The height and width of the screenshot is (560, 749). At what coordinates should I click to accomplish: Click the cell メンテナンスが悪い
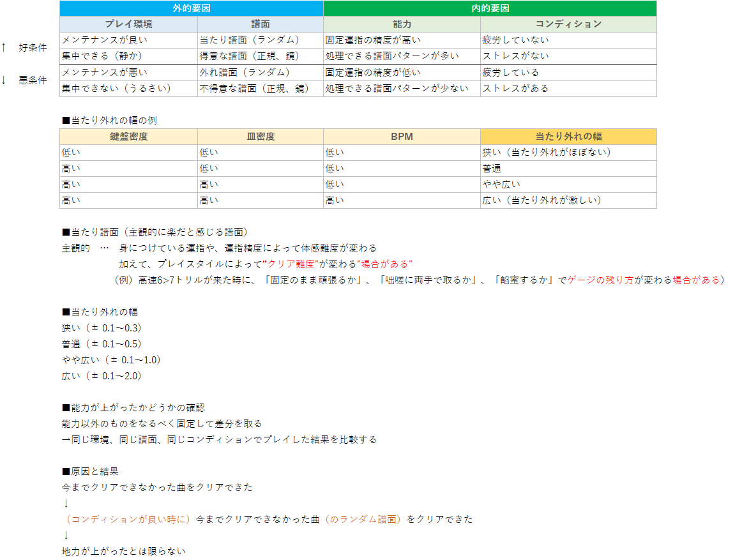point(128,73)
